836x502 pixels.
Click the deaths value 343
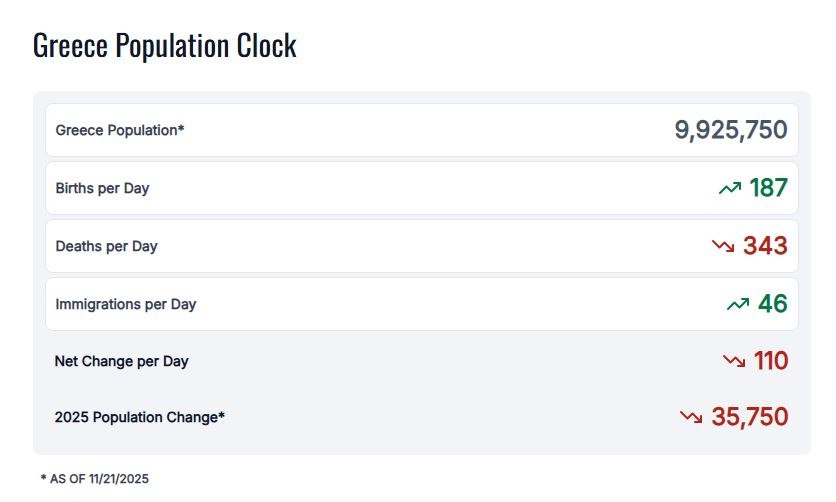(765, 246)
